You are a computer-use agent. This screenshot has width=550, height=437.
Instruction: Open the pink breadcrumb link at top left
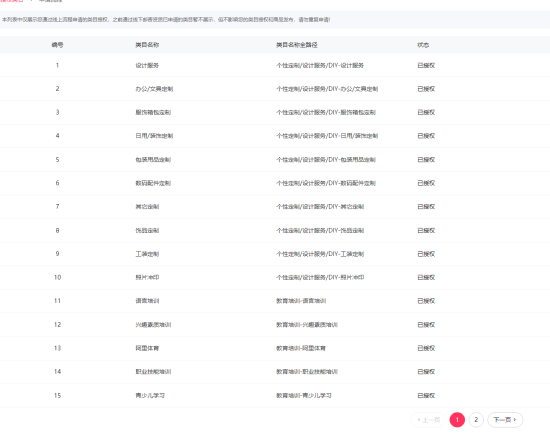pos(11,1)
